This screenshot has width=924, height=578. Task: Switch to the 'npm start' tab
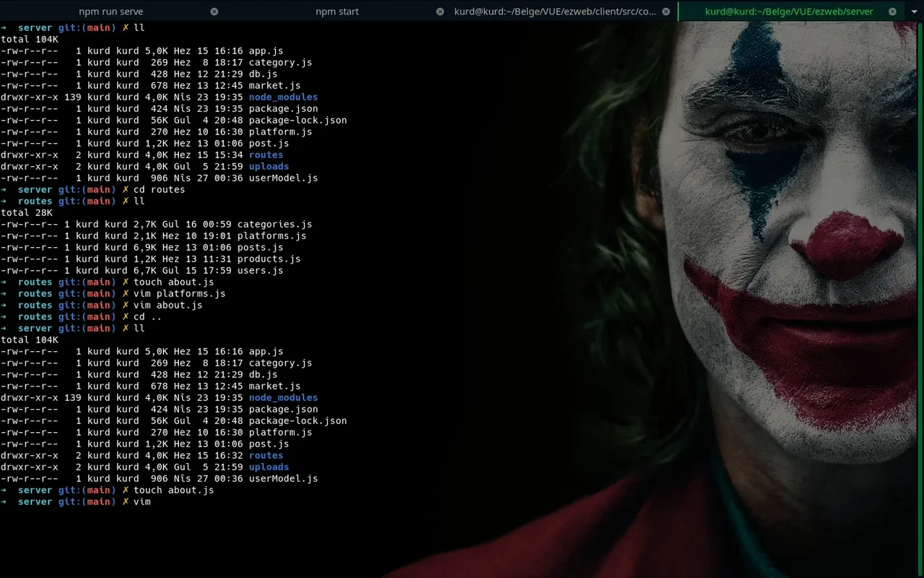coord(336,12)
